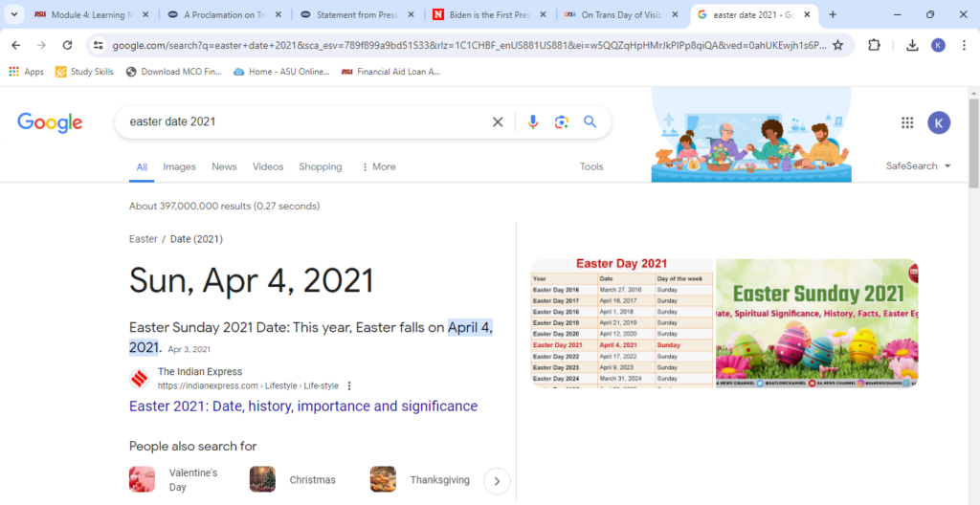
Task: Switch to Videos results
Action: pyautogui.click(x=268, y=166)
